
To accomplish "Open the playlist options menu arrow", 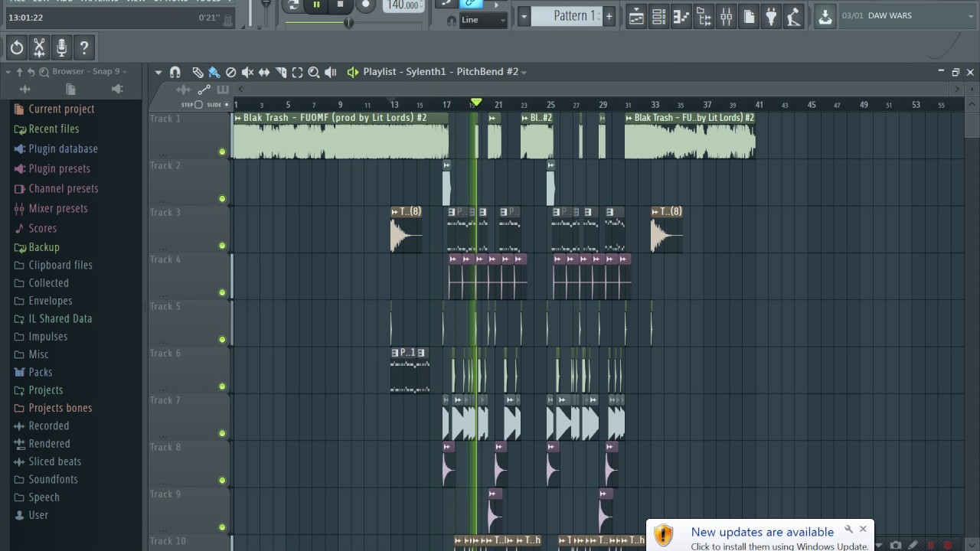I will coord(158,72).
